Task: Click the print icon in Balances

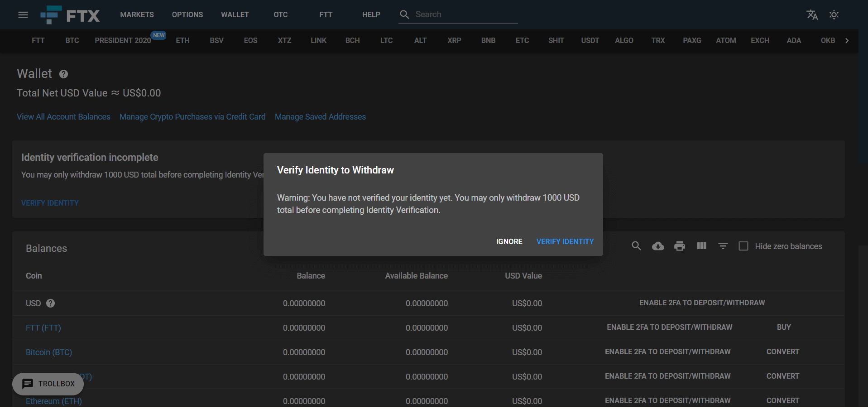Action: [x=680, y=246]
